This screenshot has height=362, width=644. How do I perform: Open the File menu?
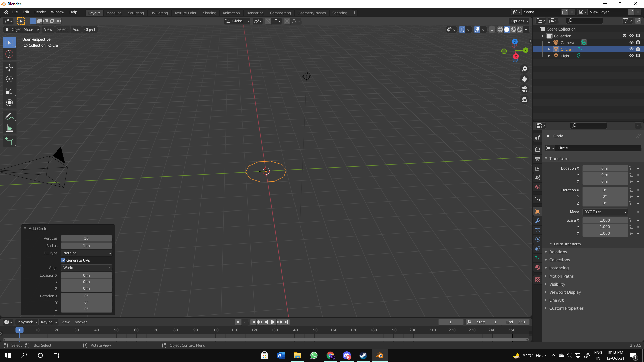point(15,12)
